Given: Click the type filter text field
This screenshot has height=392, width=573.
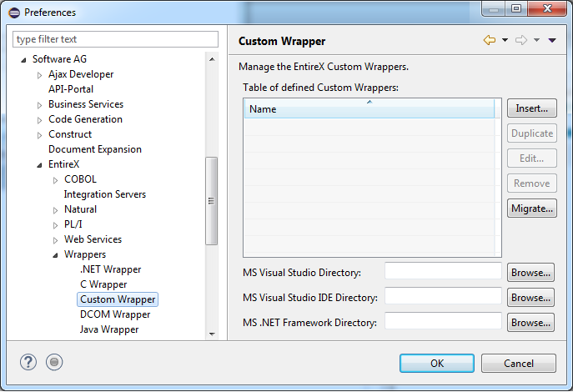Looking at the screenshot, I should tap(115, 39).
